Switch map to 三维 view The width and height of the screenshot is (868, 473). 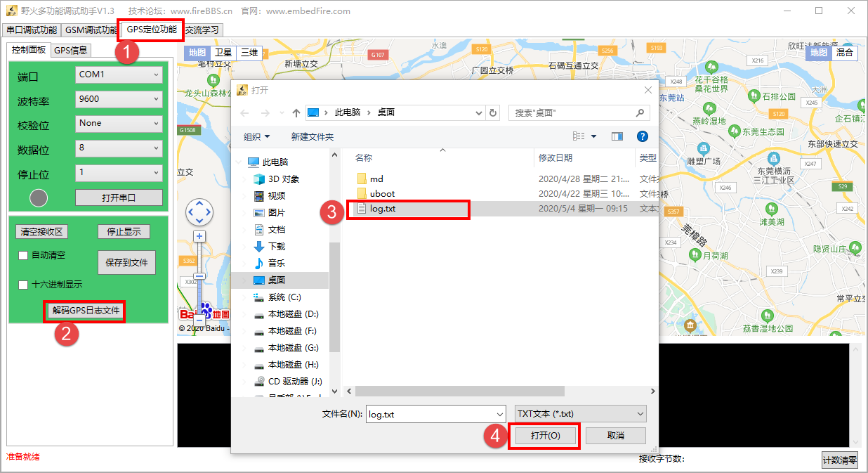click(249, 53)
